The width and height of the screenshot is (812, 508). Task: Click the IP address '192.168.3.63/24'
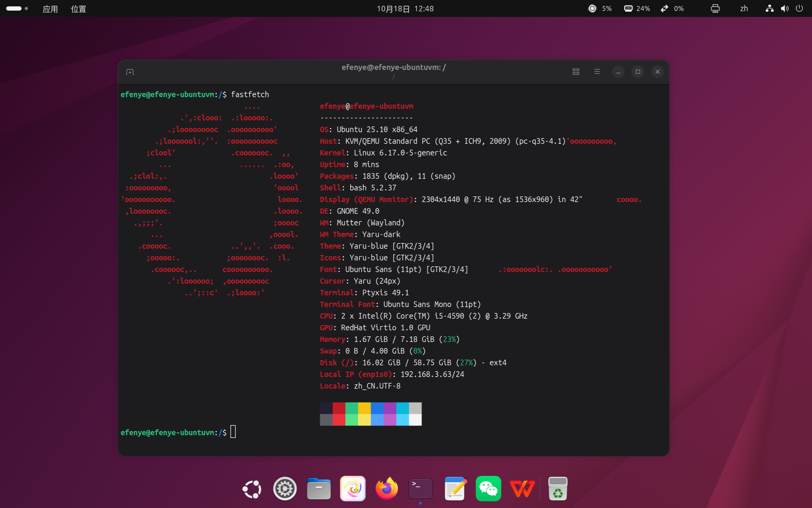[x=432, y=374]
